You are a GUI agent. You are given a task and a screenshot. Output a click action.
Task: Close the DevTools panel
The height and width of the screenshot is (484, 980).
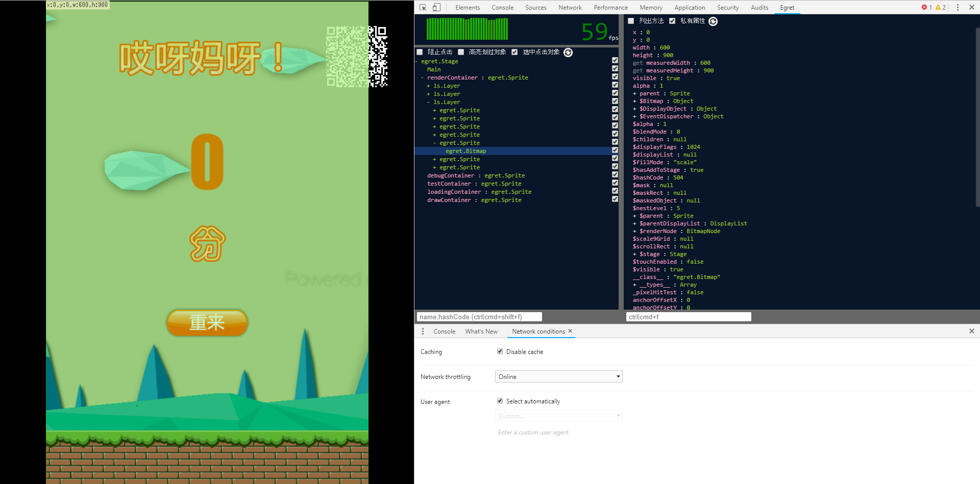972,7
